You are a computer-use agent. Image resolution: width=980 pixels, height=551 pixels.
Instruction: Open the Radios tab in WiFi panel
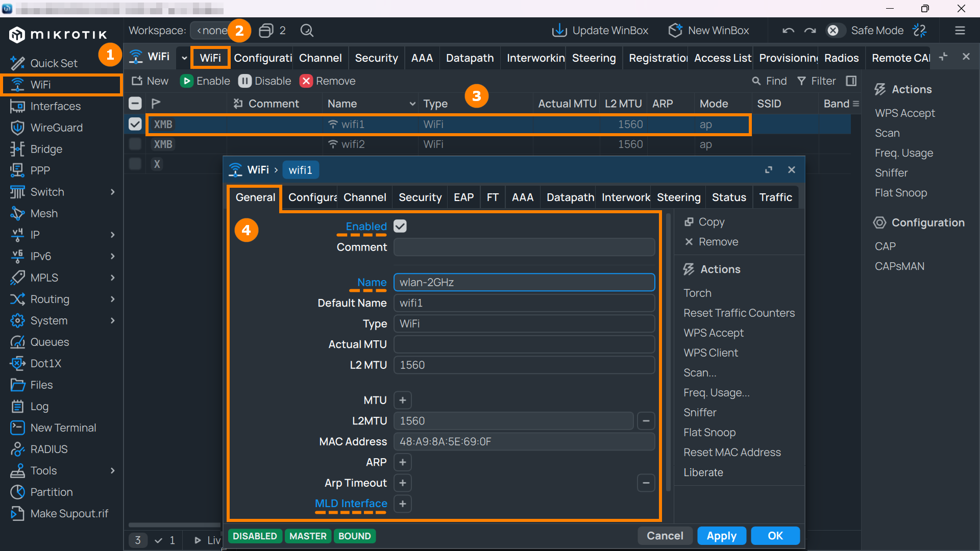pyautogui.click(x=841, y=58)
